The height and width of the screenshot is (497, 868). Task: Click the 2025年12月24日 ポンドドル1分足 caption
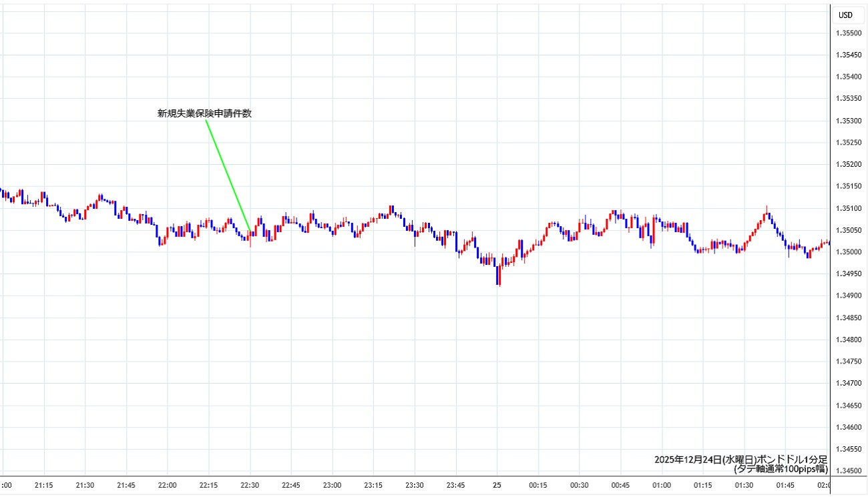[740, 460]
